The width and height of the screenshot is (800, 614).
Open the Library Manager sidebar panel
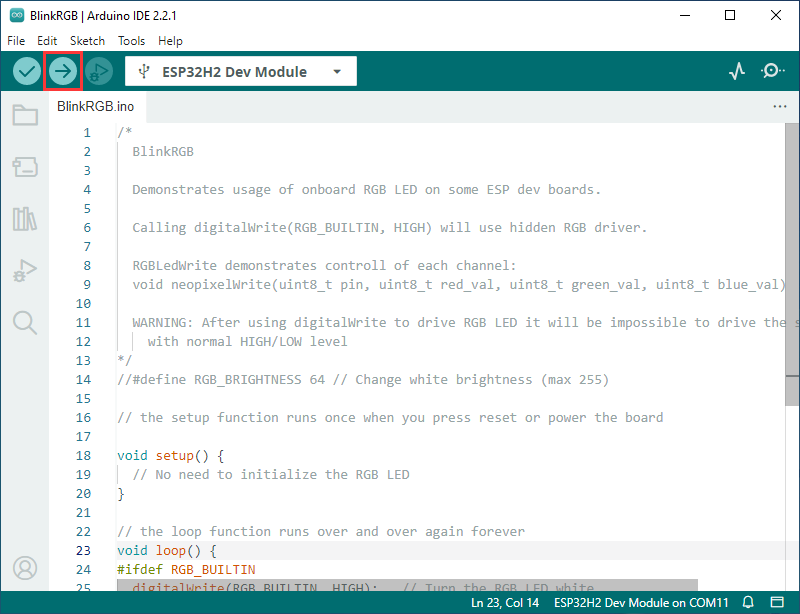point(25,219)
